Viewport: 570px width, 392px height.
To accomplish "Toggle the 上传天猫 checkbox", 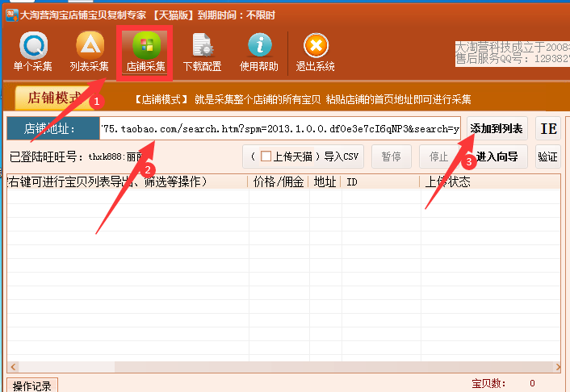I will [x=266, y=156].
